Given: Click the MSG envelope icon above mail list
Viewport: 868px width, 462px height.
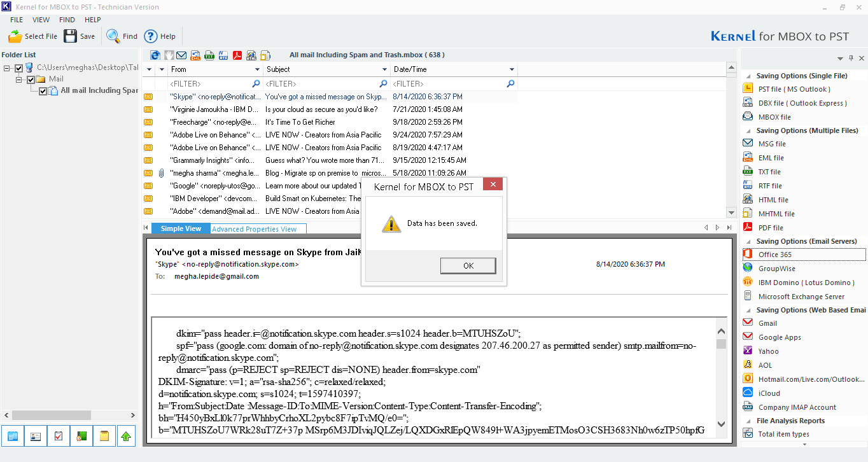Looking at the screenshot, I should [x=182, y=55].
